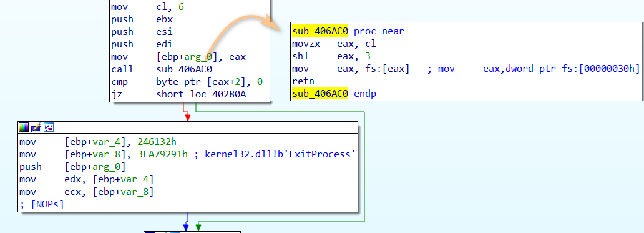Screen dimensions: 644x233
Task: Select the 'retn' instruction
Action: (x=303, y=81)
